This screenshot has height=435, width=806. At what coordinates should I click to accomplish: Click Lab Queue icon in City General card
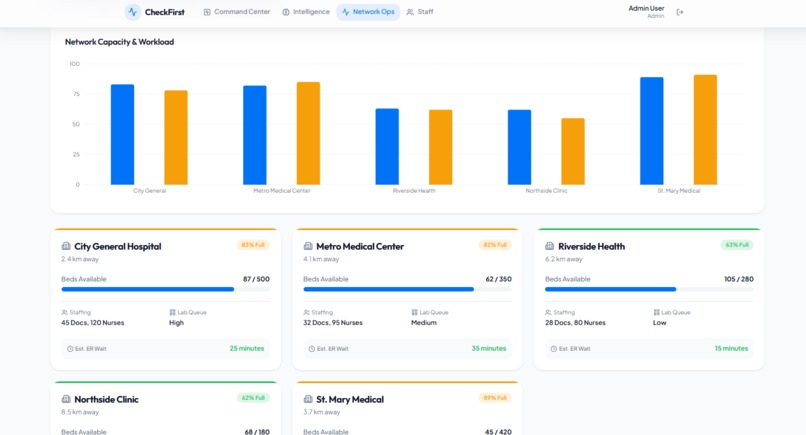(172, 313)
